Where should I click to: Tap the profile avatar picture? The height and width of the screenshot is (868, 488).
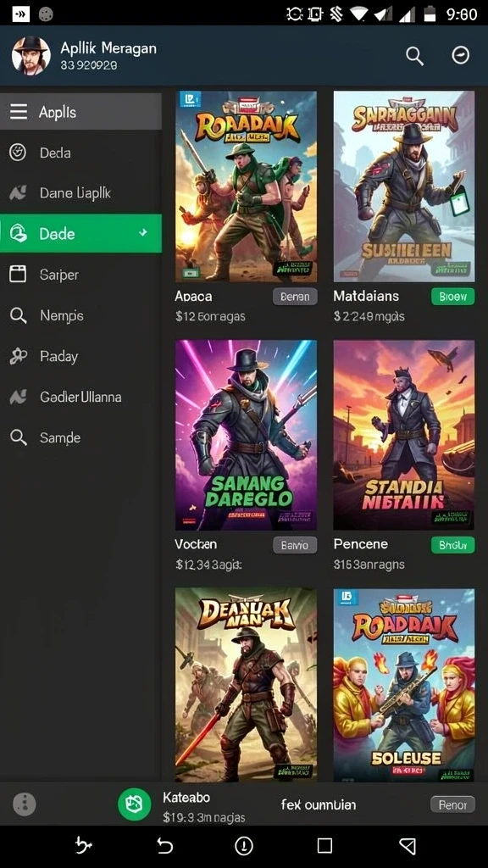pyautogui.click(x=31, y=55)
